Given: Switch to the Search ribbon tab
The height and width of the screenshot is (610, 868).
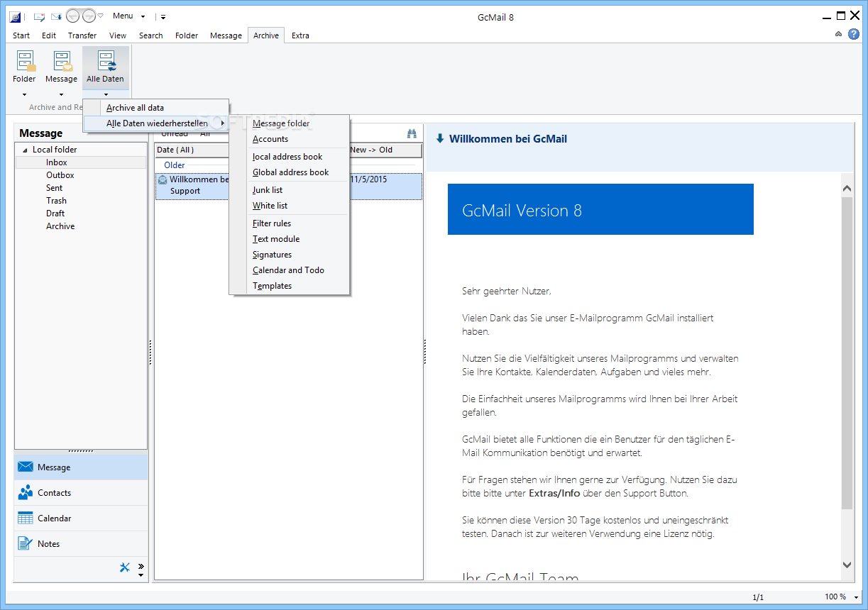Looking at the screenshot, I should pos(151,35).
